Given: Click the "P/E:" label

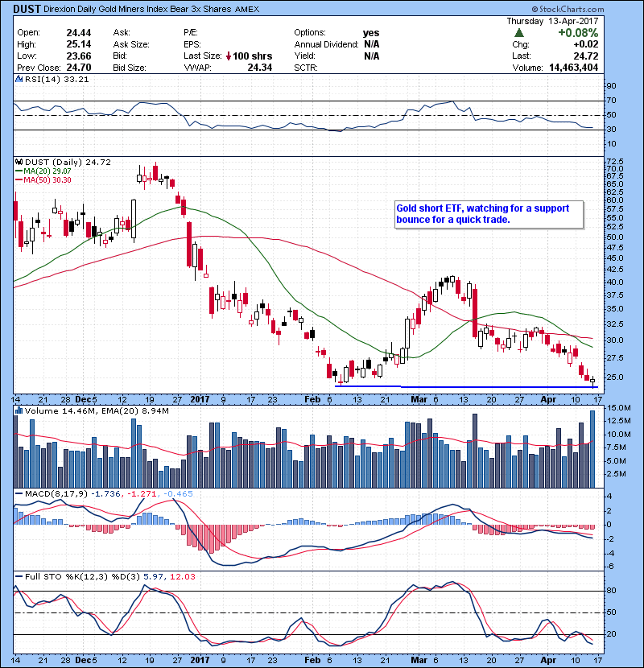Looking at the screenshot, I should [192, 33].
